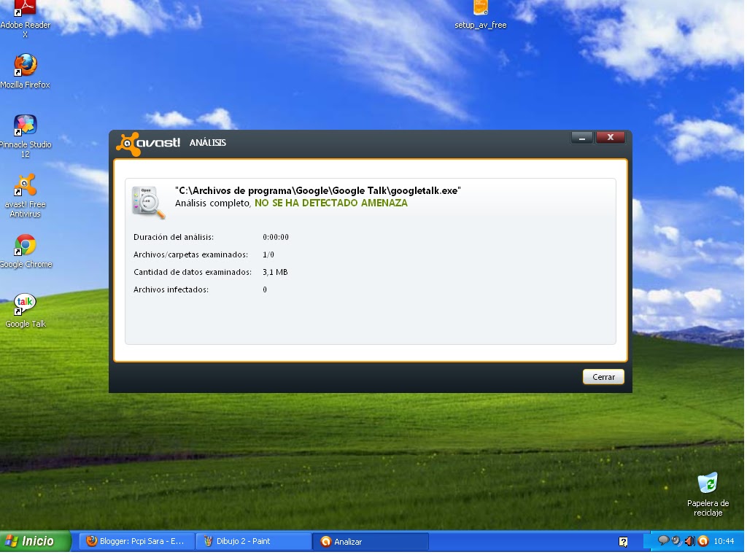Click the avast! orange tray icon
This screenshot has width=747, height=560.
(x=704, y=542)
